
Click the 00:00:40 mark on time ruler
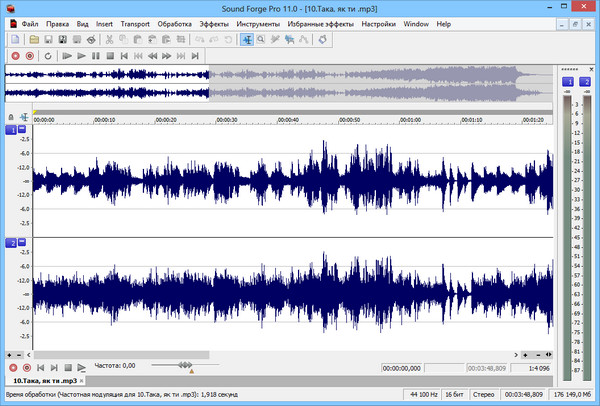pos(286,120)
